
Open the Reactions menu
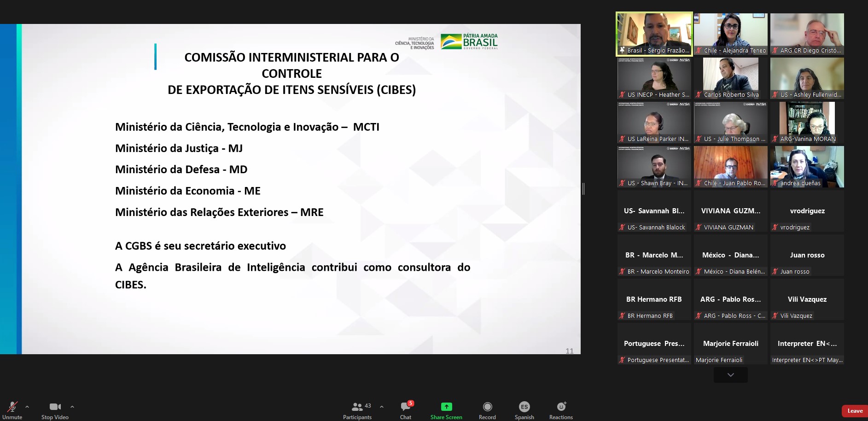point(561,409)
